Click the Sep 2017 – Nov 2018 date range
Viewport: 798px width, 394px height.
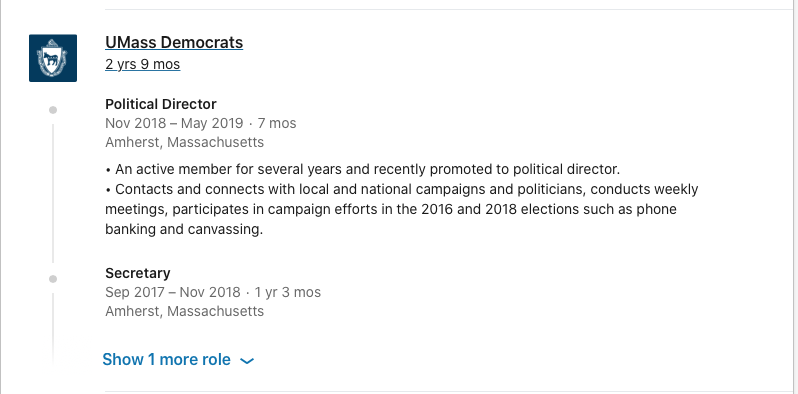click(x=173, y=292)
